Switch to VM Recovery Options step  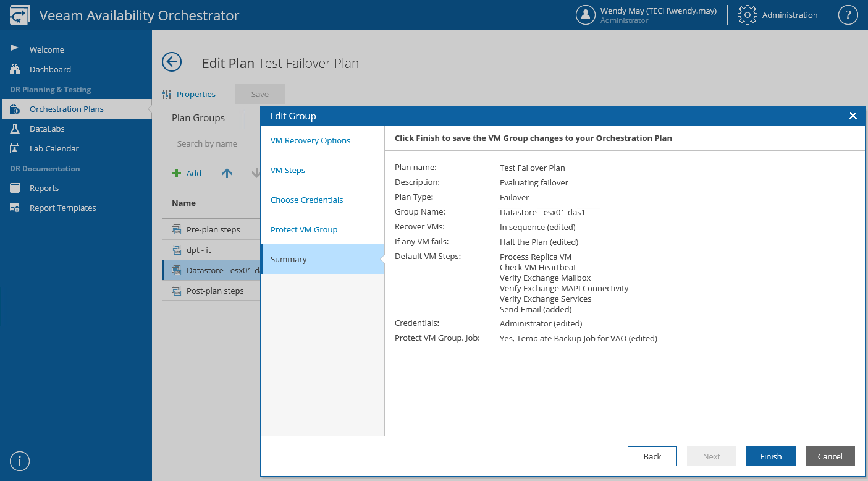pos(310,140)
